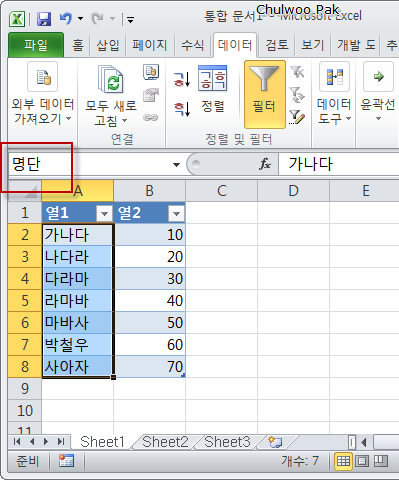Image resolution: width=399 pixels, height=480 pixels.
Task: Switch to Page Layout view icon
Action: [362, 461]
